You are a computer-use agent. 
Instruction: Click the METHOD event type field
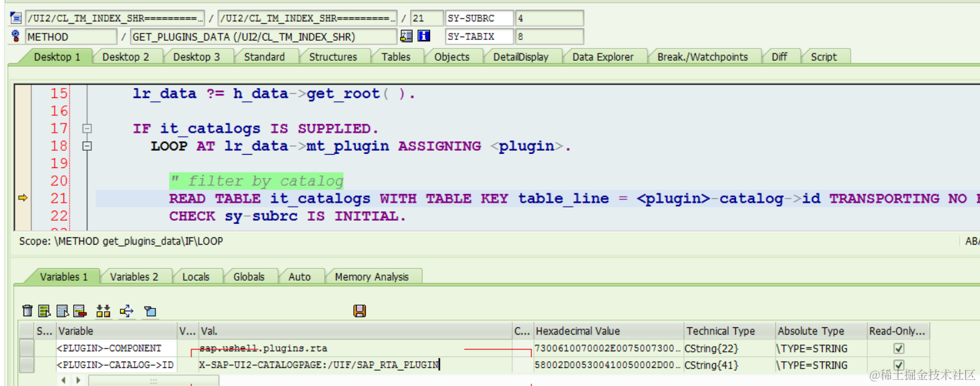[x=71, y=37]
